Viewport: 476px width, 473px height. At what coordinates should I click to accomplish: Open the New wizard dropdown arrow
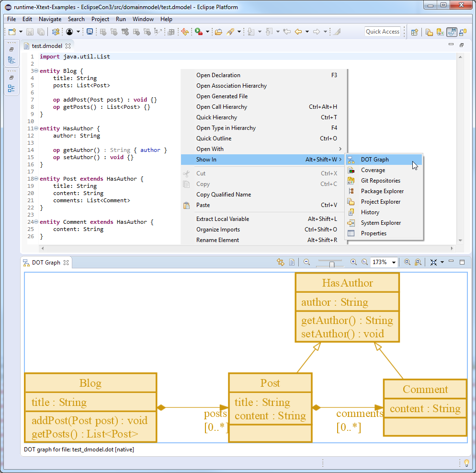(x=21, y=32)
